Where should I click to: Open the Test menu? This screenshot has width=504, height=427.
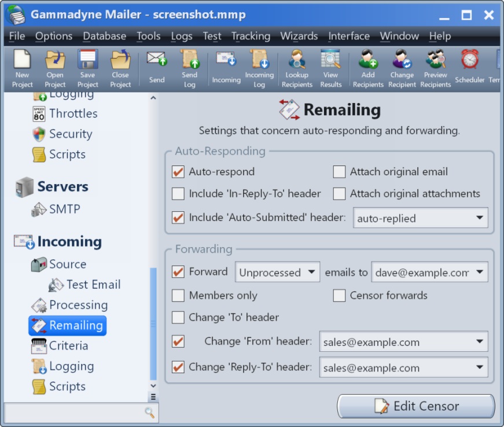point(212,36)
